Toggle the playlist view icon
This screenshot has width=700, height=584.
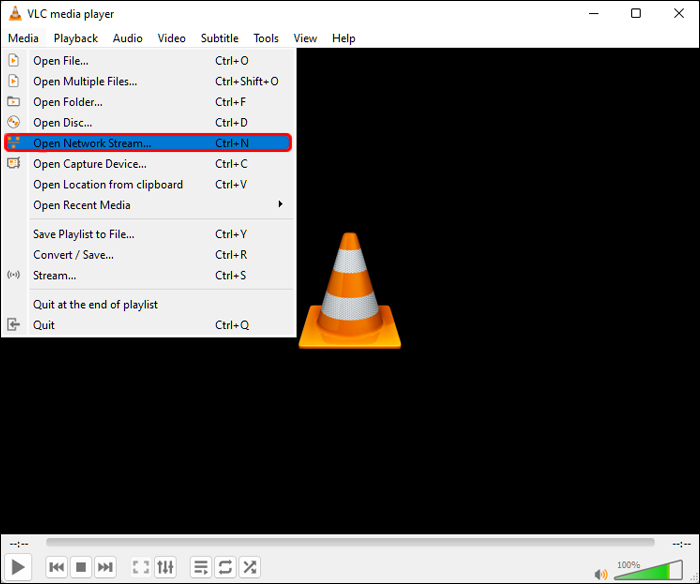[201, 567]
